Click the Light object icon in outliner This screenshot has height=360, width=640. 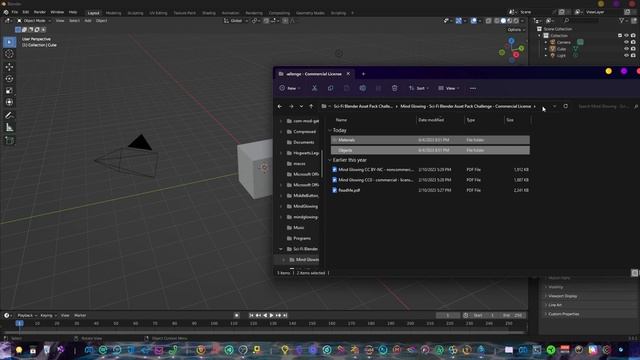[552, 56]
